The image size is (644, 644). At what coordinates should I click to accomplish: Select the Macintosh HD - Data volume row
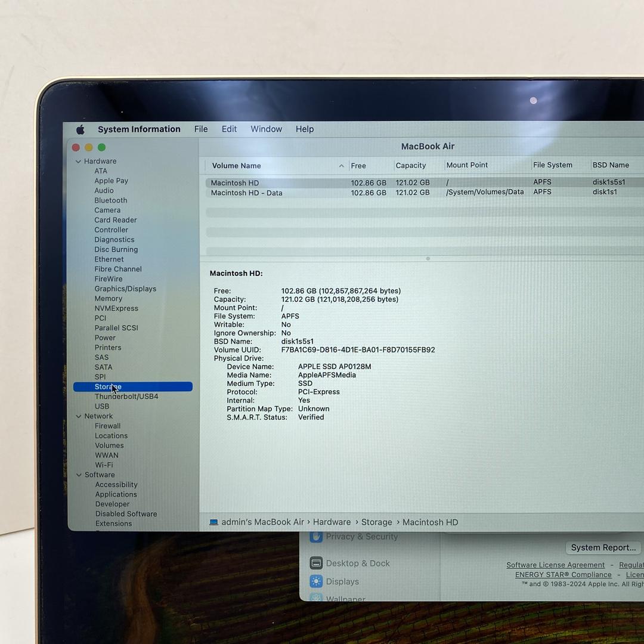(x=425, y=192)
